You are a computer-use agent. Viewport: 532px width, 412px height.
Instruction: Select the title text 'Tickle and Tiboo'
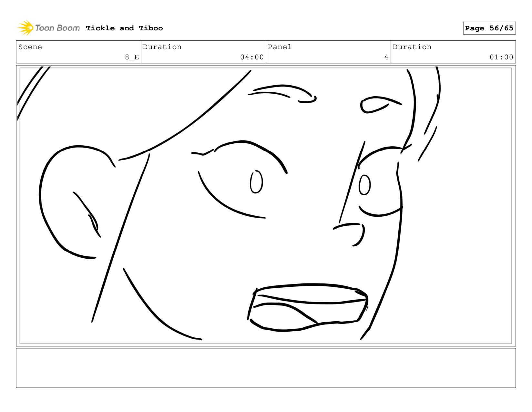(x=124, y=28)
